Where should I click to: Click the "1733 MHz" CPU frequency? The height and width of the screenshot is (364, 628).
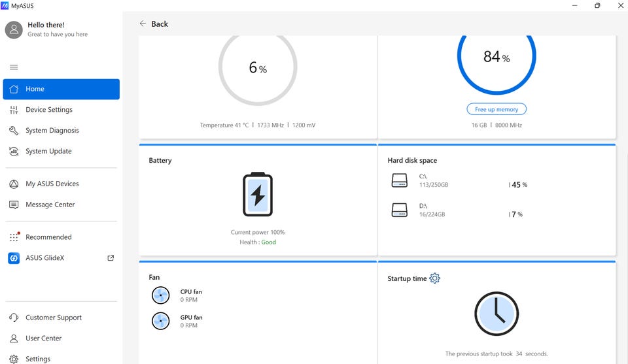[270, 125]
